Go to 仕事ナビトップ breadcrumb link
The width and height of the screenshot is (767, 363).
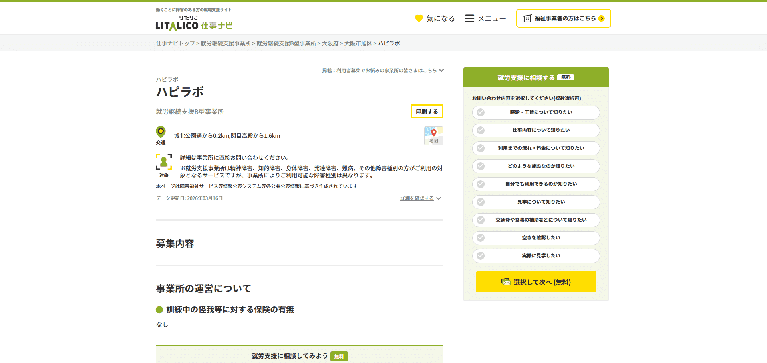pos(175,44)
